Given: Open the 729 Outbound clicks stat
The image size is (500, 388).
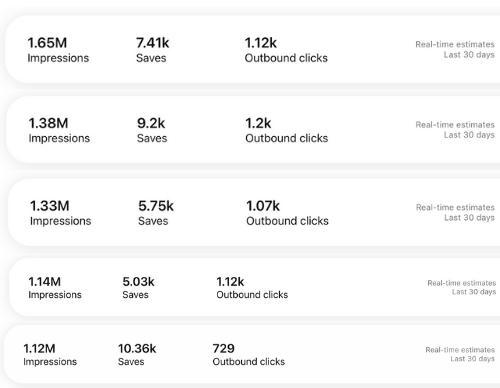Looking at the screenshot, I should pos(249,355).
